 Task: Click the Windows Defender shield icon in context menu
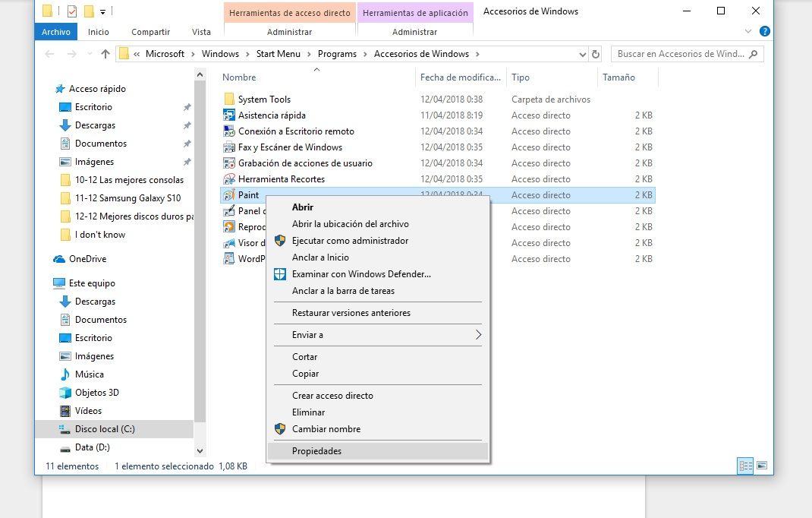[x=281, y=274]
